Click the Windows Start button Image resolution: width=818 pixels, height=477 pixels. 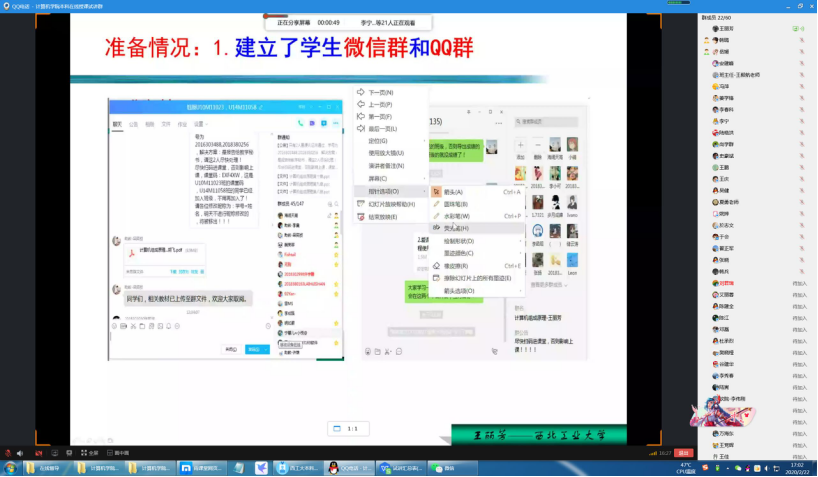(10, 468)
